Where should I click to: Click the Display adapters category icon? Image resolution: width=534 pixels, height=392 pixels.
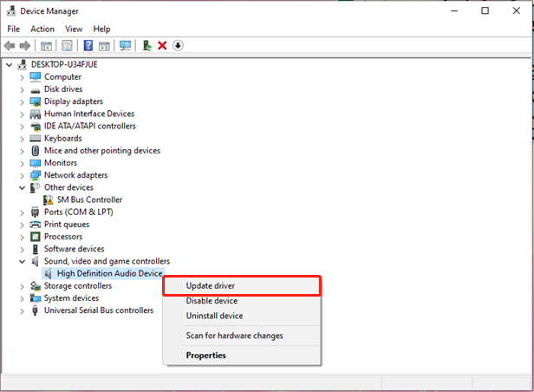click(x=35, y=101)
